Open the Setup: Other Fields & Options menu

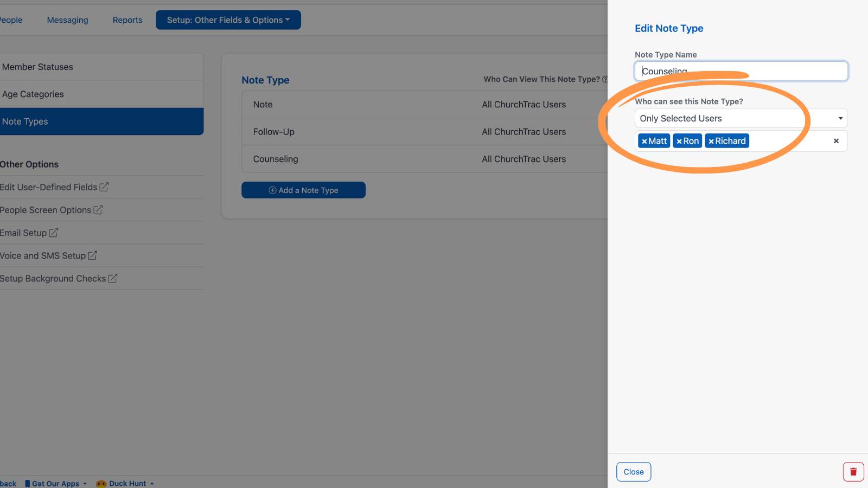click(x=228, y=20)
